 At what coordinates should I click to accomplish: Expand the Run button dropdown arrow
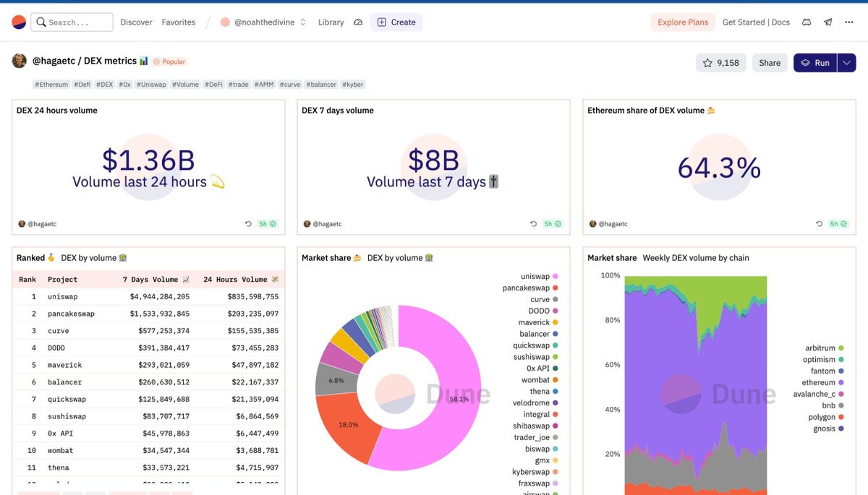(x=846, y=63)
